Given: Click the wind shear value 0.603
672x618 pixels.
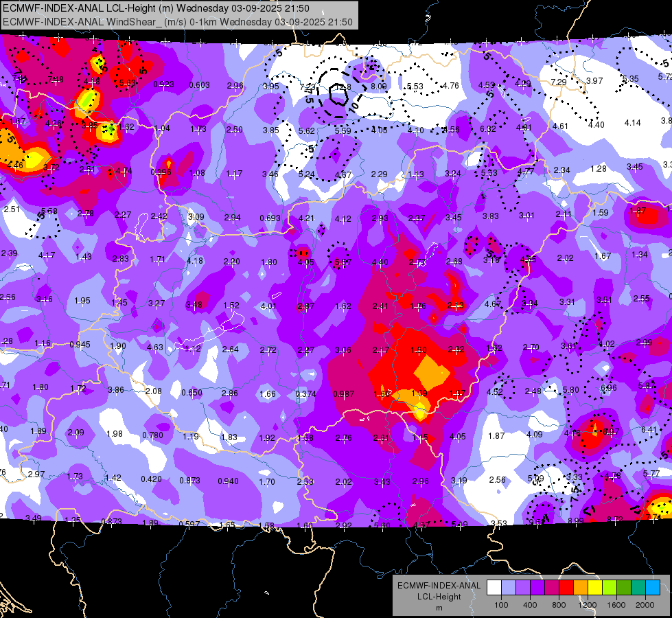Looking at the screenshot, I should click(x=199, y=85).
